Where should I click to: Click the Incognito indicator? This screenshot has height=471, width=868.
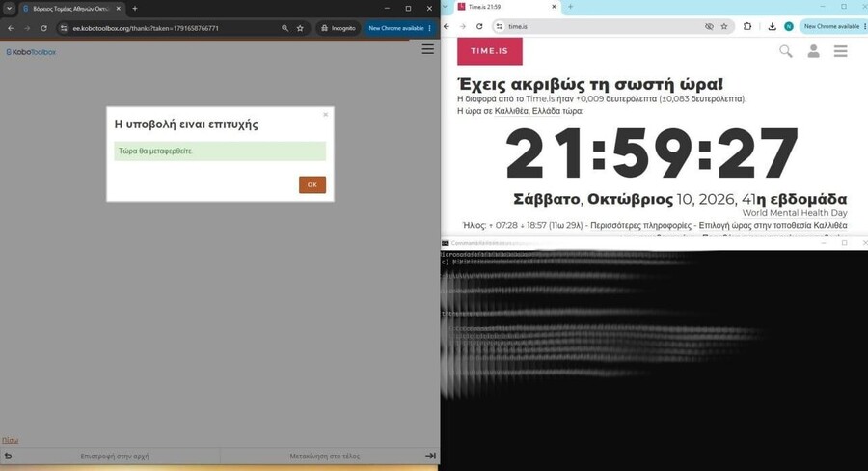(x=339, y=28)
